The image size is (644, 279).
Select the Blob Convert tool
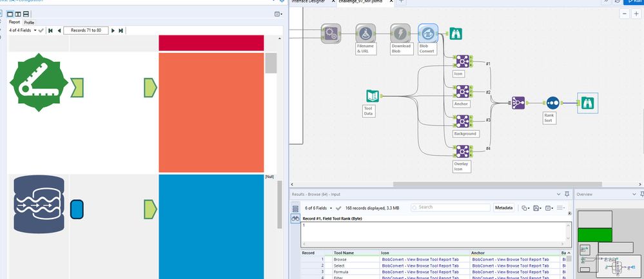428,34
